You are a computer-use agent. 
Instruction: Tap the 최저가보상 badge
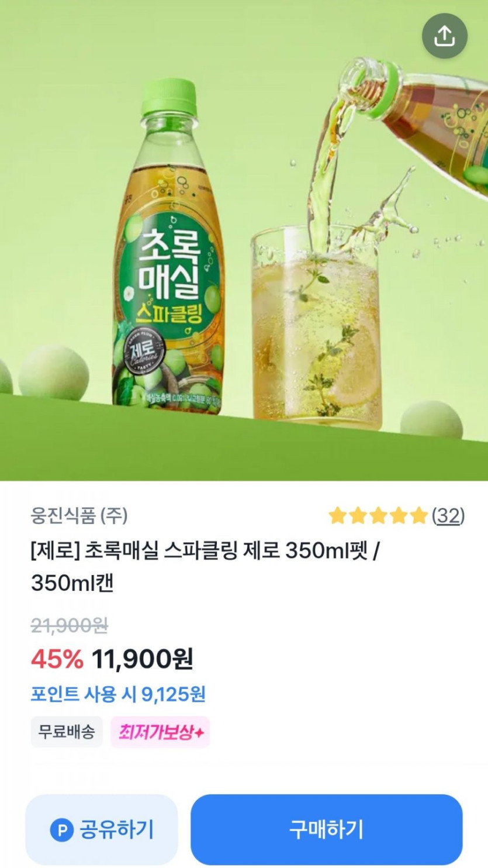pos(160,732)
